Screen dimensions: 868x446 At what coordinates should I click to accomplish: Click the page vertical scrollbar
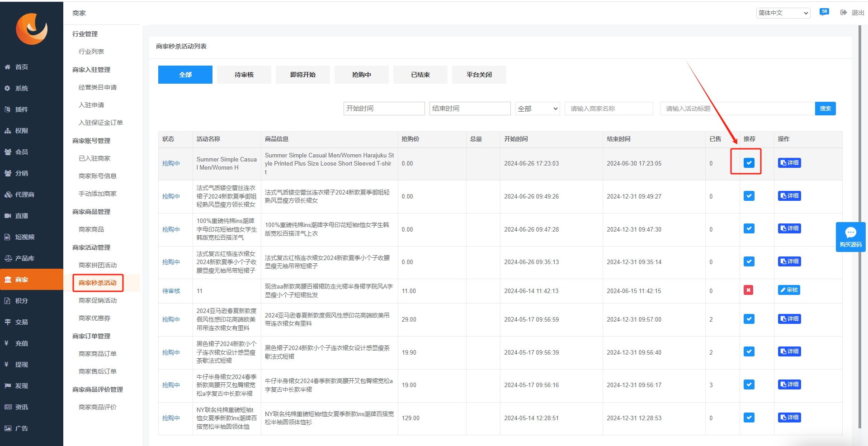(860, 226)
